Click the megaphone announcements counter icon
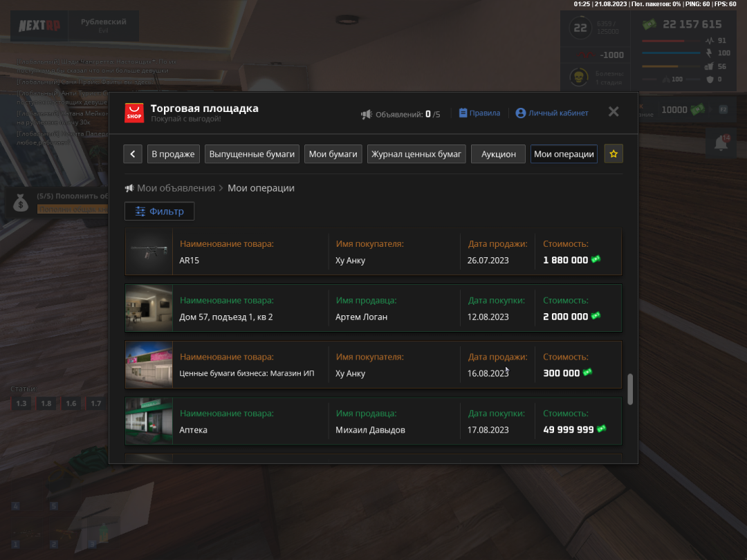This screenshot has width=747, height=560. [367, 114]
